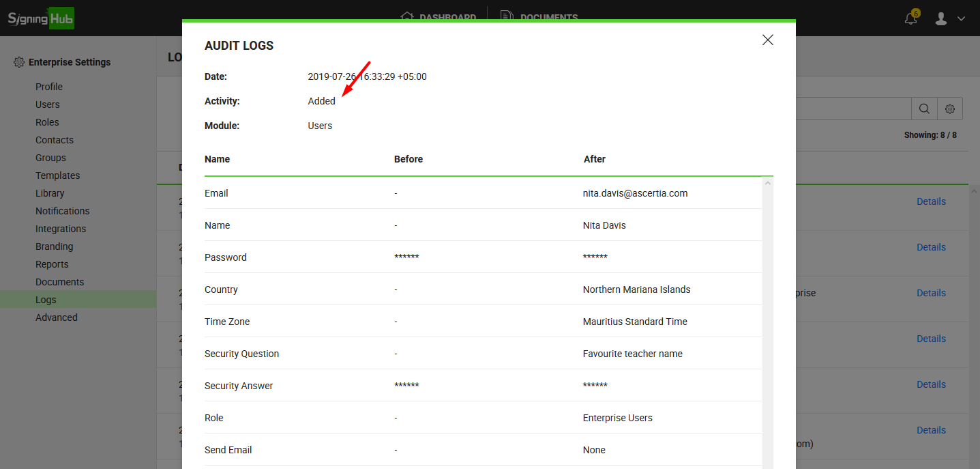The image size is (980, 469).
Task: Select Advanced in the sidebar
Action: [57, 317]
